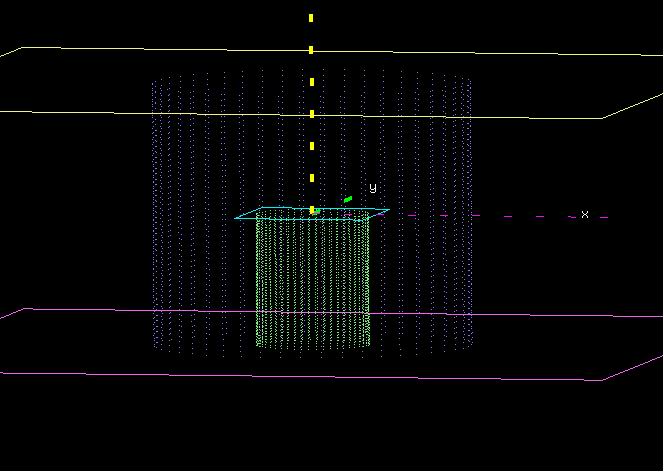
Task: Click the green dotted inner cylinder
Action: [312, 280]
